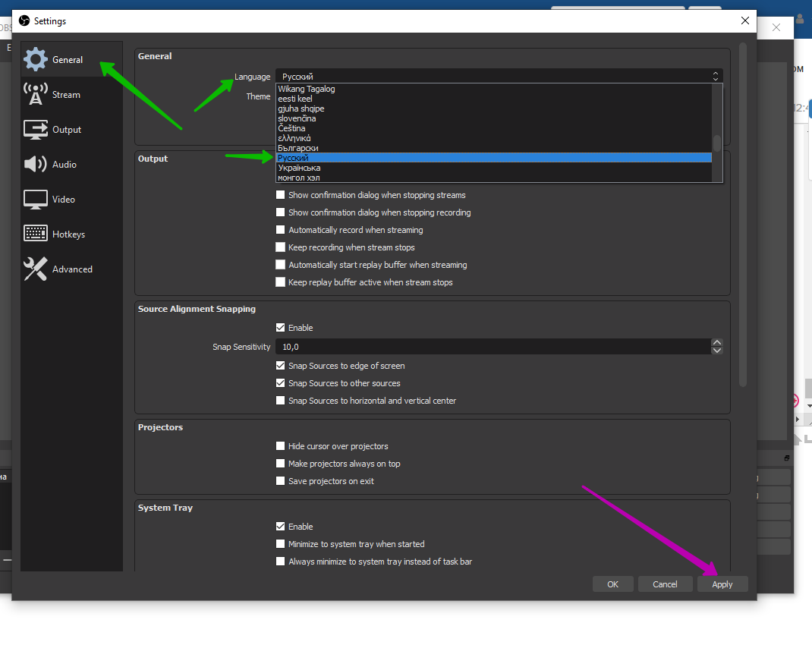
Task: Open Hotkeys keyboard icon
Action: coord(36,234)
